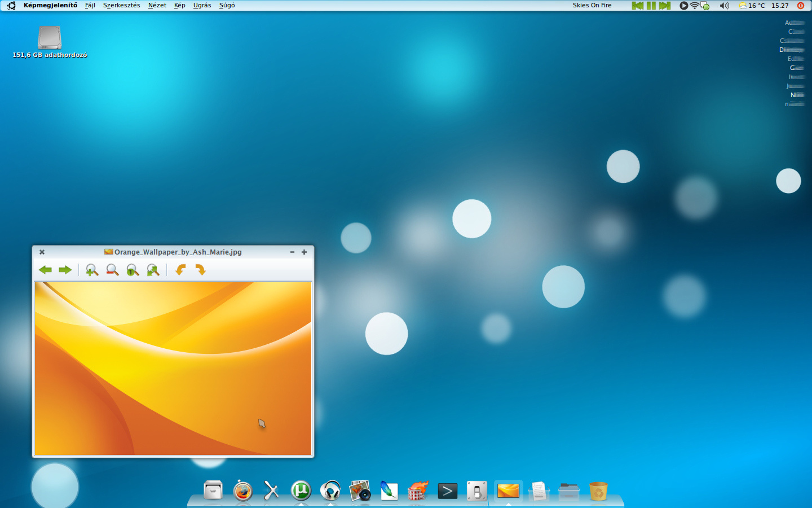Launch Firefox from the dock
812x508 pixels.
pyautogui.click(x=242, y=491)
